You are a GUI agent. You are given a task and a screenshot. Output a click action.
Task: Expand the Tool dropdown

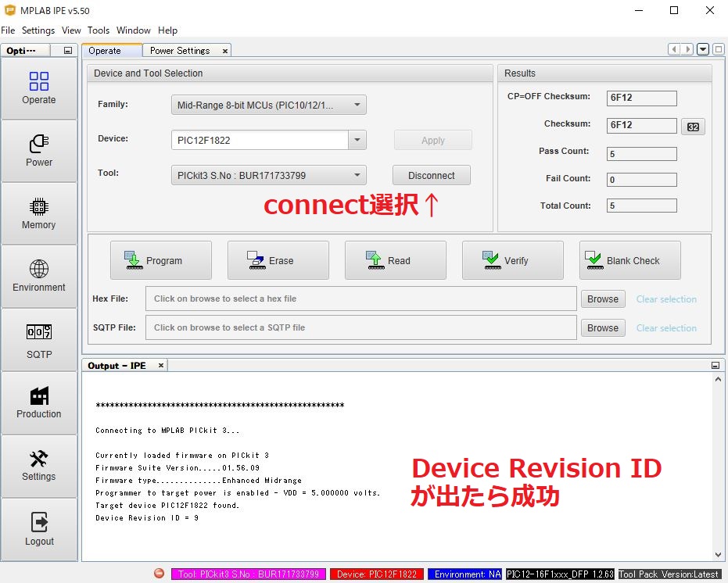coord(269,176)
